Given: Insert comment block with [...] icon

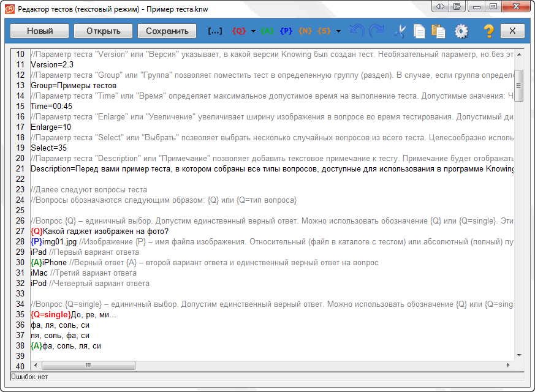Looking at the screenshot, I should (215, 31).
